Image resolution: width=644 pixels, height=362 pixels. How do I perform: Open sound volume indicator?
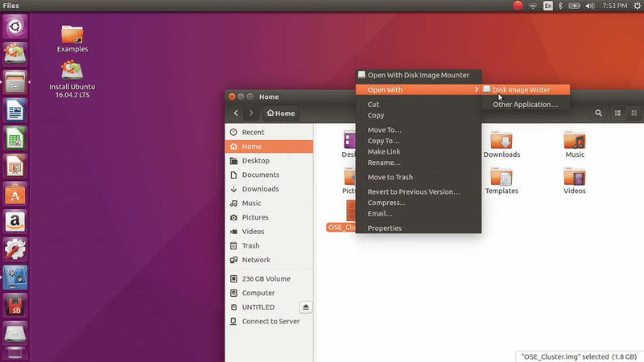[590, 6]
